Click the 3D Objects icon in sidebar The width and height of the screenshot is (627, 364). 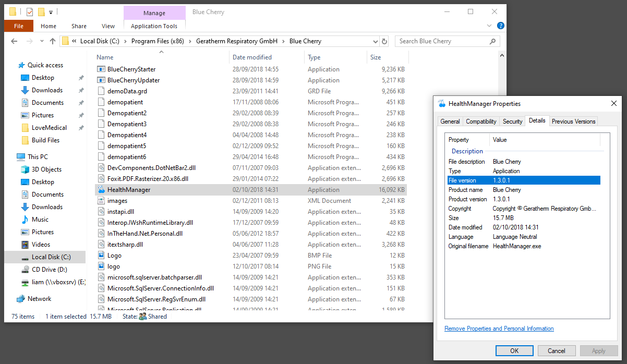25,169
